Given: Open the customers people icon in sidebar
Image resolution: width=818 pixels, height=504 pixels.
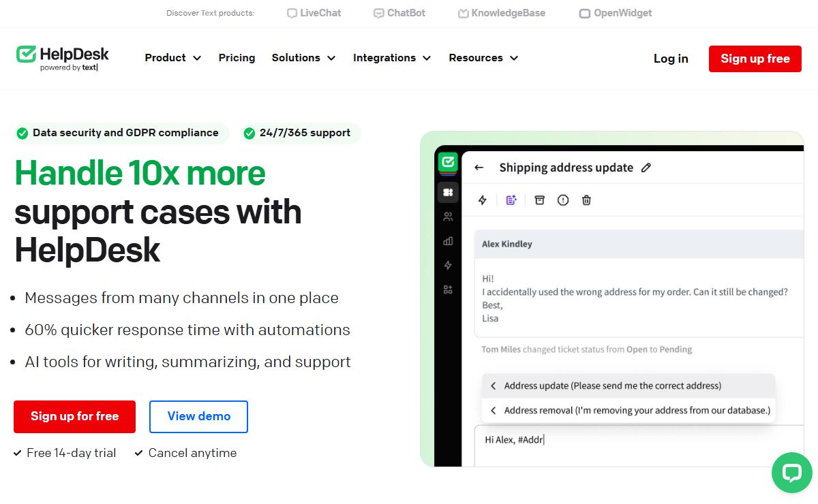Looking at the screenshot, I should tap(448, 217).
